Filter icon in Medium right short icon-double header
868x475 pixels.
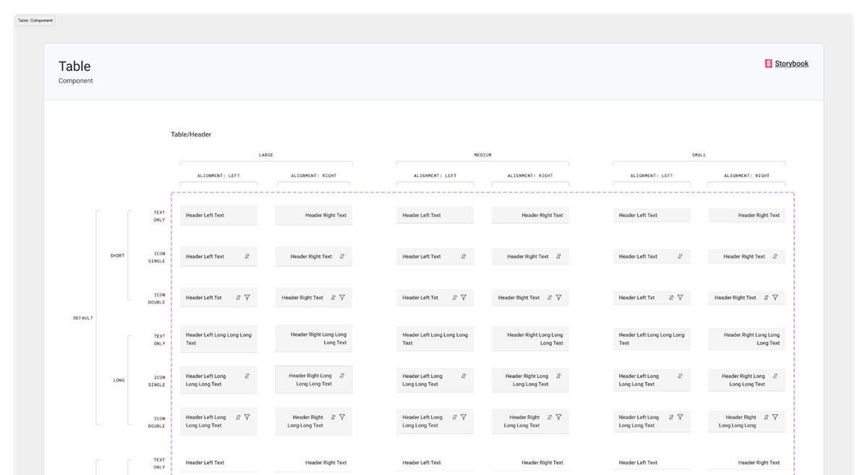point(558,297)
